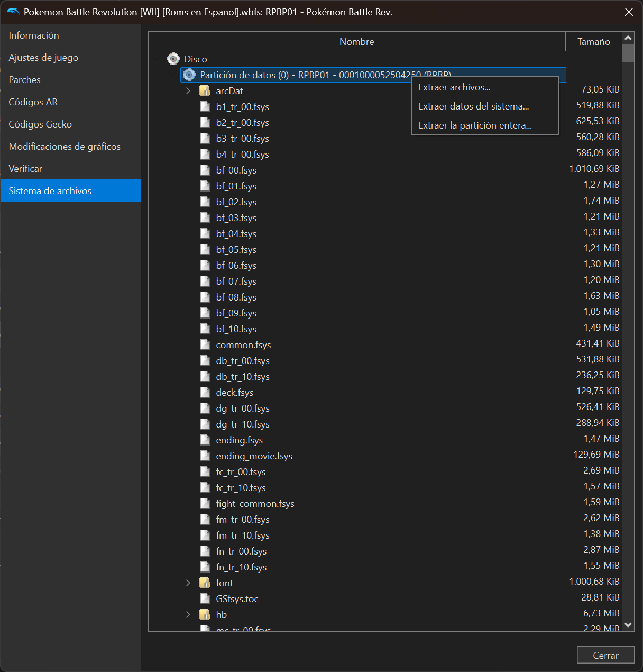Expand the hb folder
The width and height of the screenshot is (643, 672).
(x=188, y=614)
